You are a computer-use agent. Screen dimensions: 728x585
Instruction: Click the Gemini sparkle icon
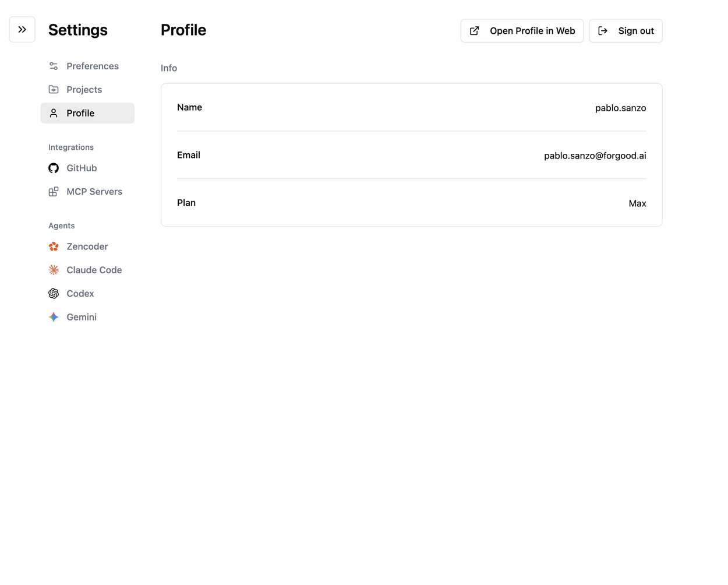pyautogui.click(x=53, y=317)
